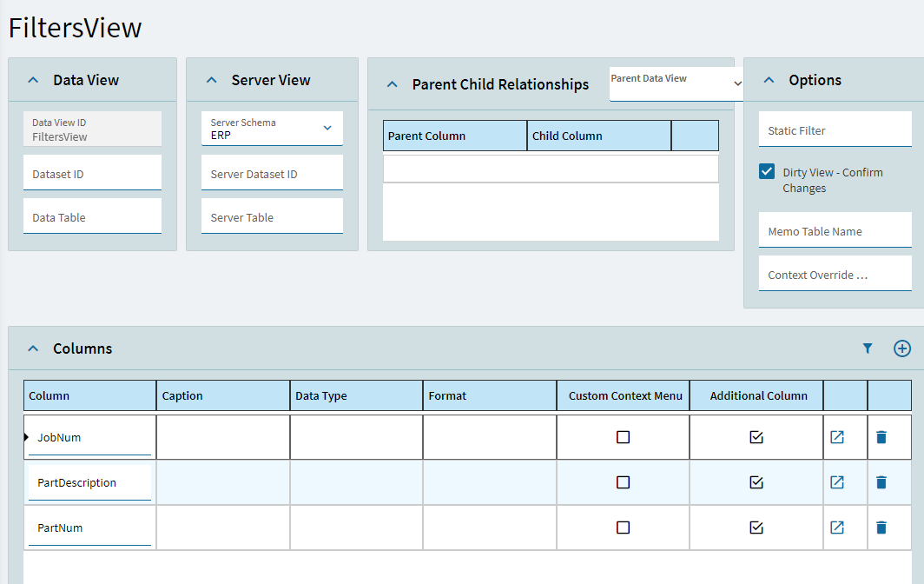This screenshot has height=584, width=924.
Task: Select the PartDescription column name cell
Action: click(x=89, y=482)
